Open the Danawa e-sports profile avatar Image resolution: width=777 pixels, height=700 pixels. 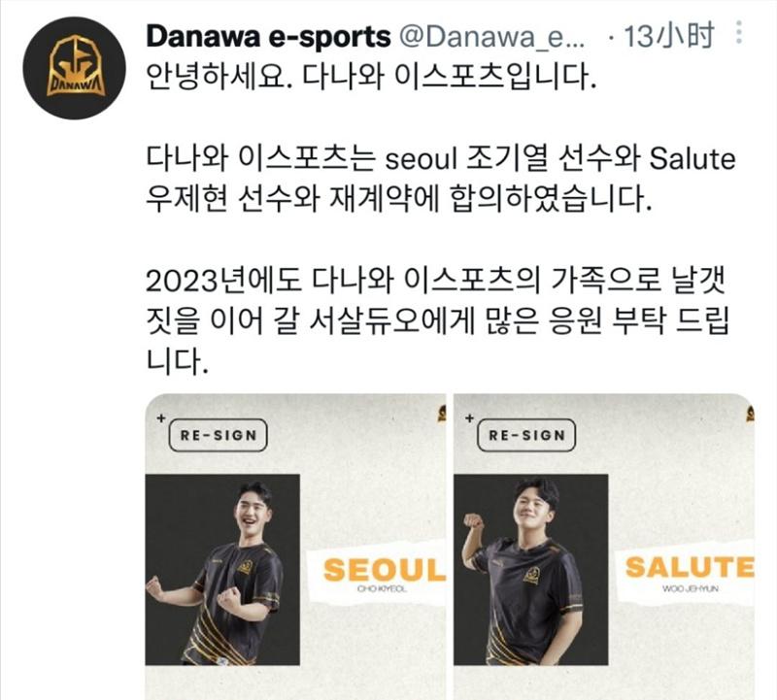74,67
